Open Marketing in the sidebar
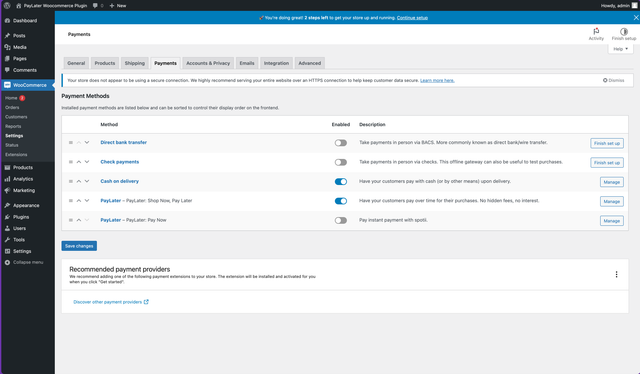 coord(24,190)
